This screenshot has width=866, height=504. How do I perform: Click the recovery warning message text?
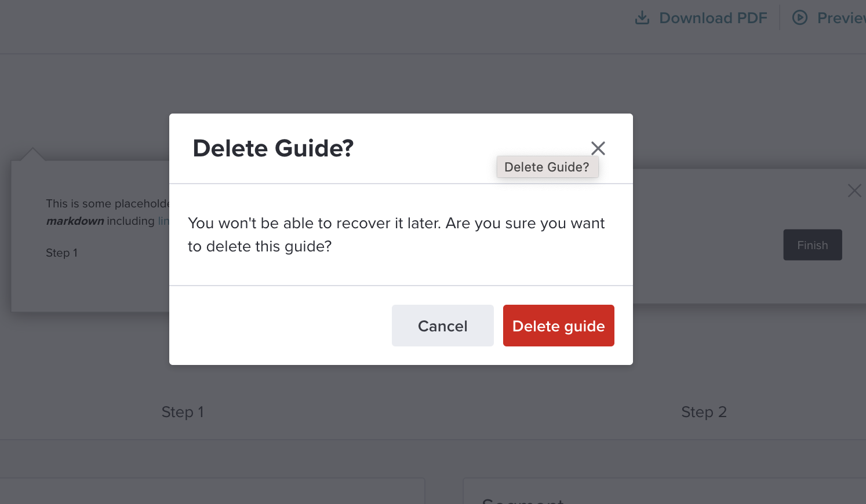tap(396, 235)
